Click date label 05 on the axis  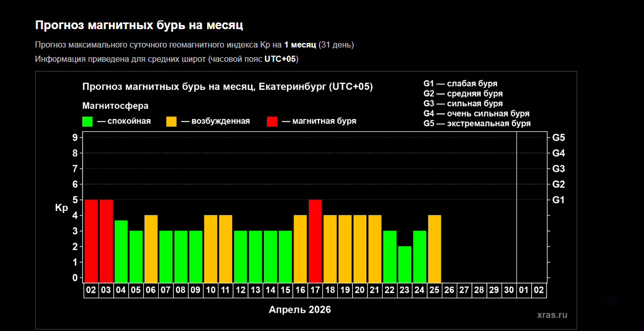[136, 290]
